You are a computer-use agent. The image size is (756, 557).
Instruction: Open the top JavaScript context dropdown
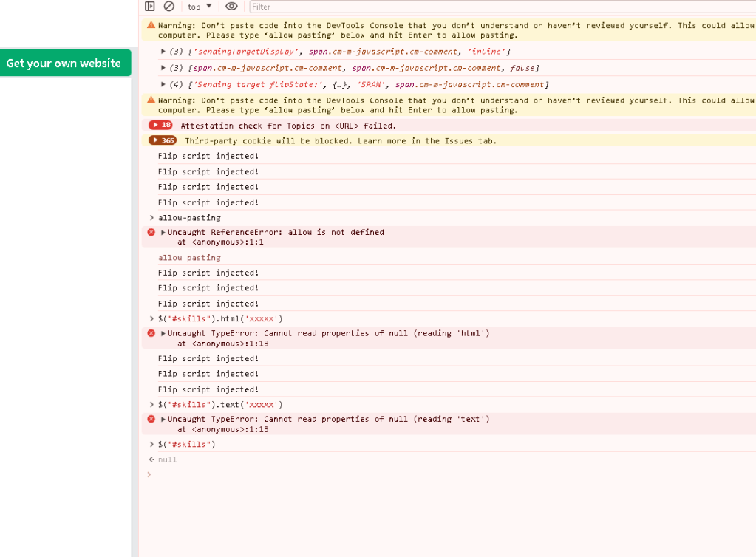tap(200, 6)
